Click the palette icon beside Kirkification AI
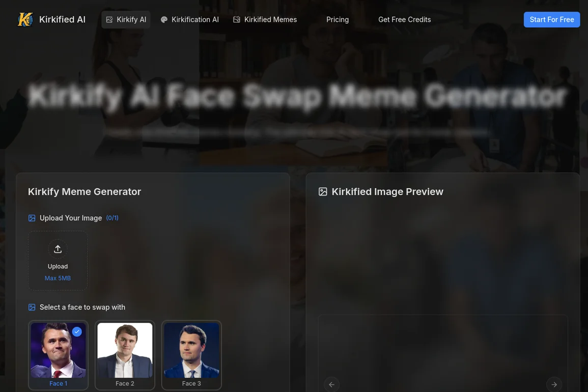 (x=164, y=19)
